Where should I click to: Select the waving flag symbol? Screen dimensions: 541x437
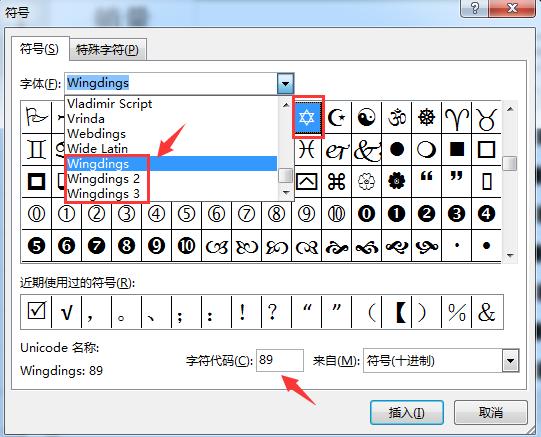pos(36,117)
